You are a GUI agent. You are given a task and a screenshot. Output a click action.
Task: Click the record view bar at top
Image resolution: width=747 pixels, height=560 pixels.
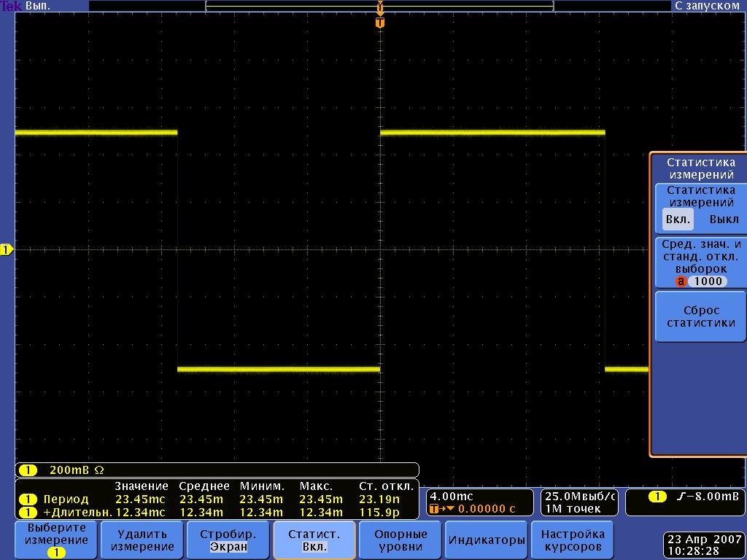[x=379, y=6]
